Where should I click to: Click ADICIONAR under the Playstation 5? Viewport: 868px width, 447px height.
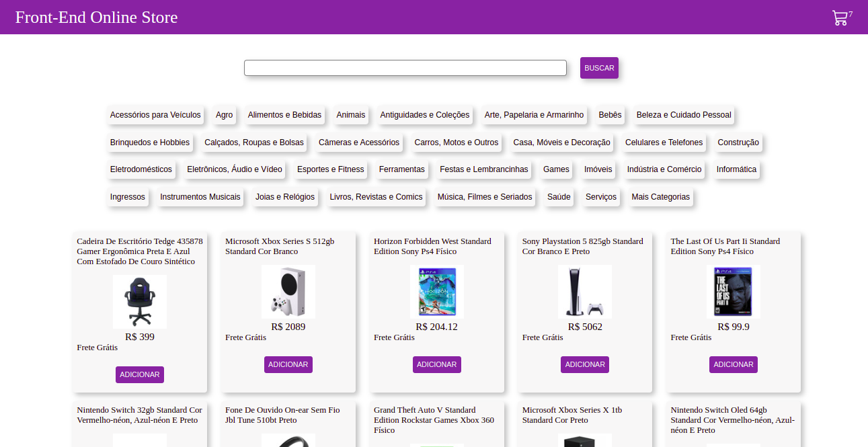click(x=584, y=364)
